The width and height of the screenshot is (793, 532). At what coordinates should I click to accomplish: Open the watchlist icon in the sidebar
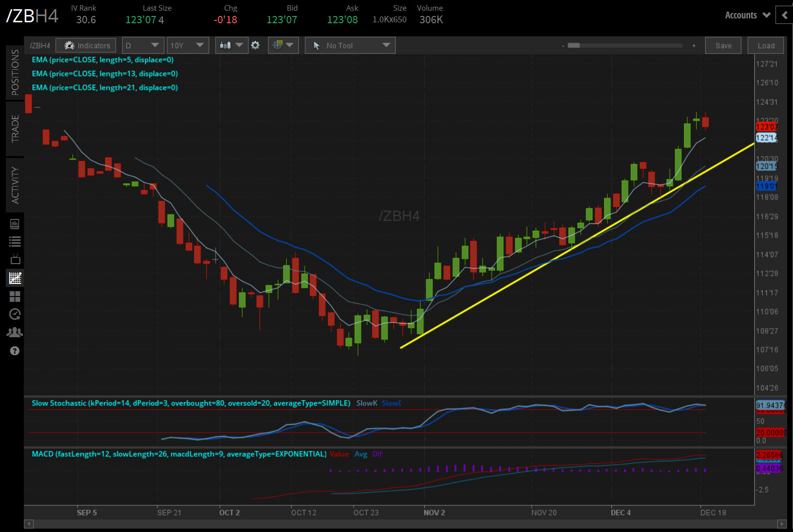click(x=15, y=241)
